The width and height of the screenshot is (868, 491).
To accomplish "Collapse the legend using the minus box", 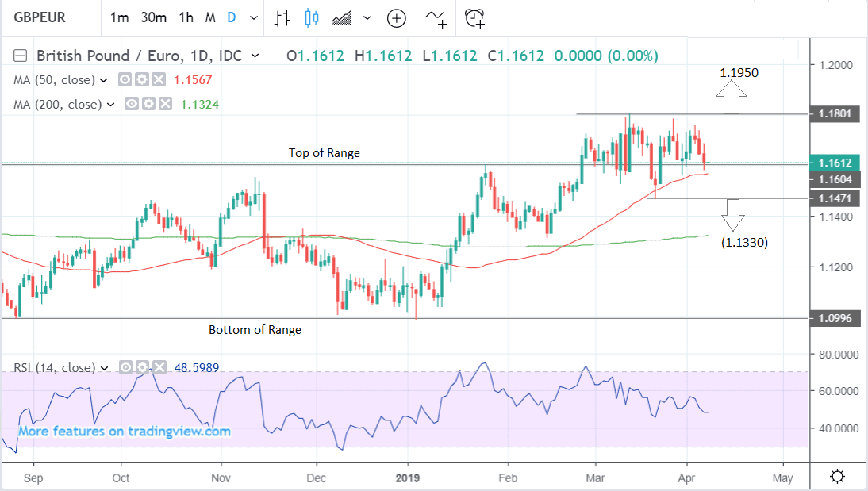I will (x=21, y=56).
